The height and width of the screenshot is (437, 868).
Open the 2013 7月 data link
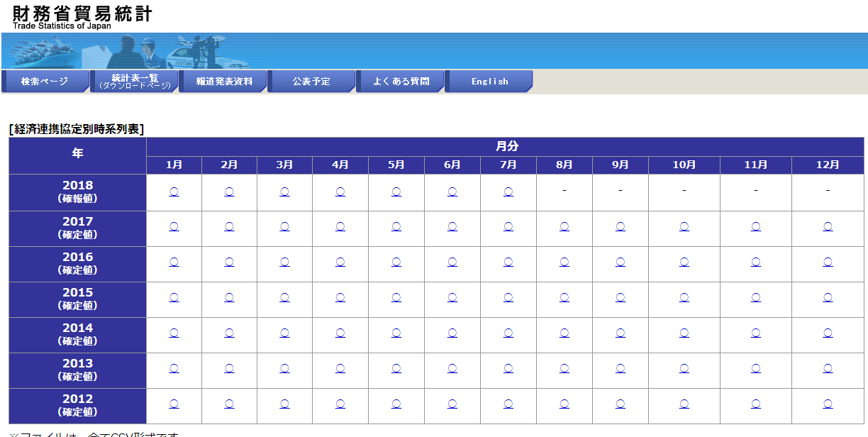pos(508,369)
